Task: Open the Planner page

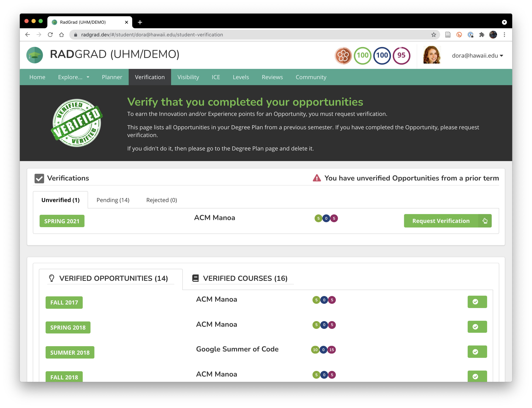Action: tap(112, 77)
